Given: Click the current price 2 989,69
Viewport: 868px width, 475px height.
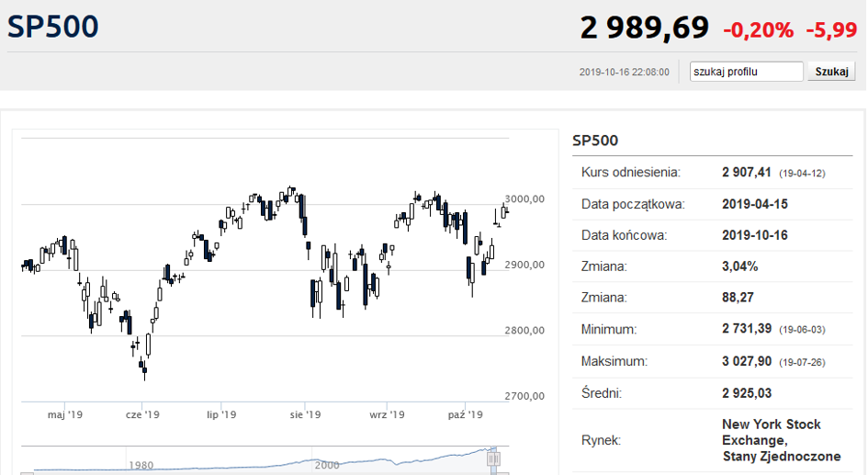Looking at the screenshot, I should pyautogui.click(x=644, y=28).
